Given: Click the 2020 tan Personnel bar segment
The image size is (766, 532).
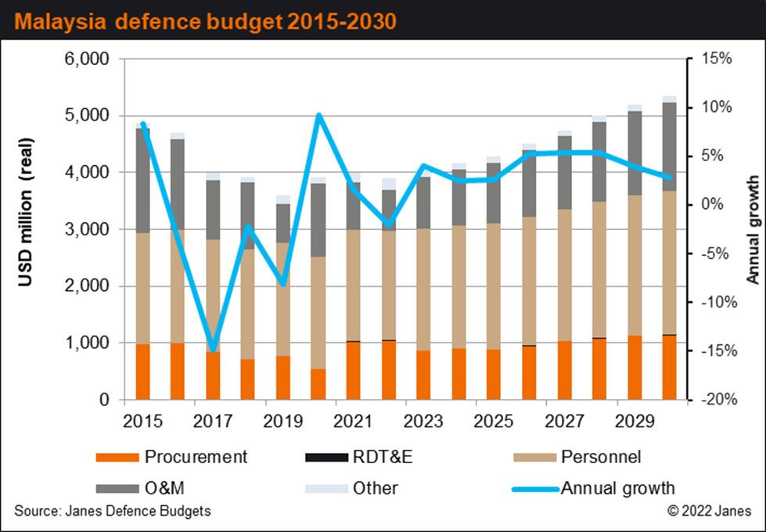Looking at the screenshot, I should (x=318, y=313).
